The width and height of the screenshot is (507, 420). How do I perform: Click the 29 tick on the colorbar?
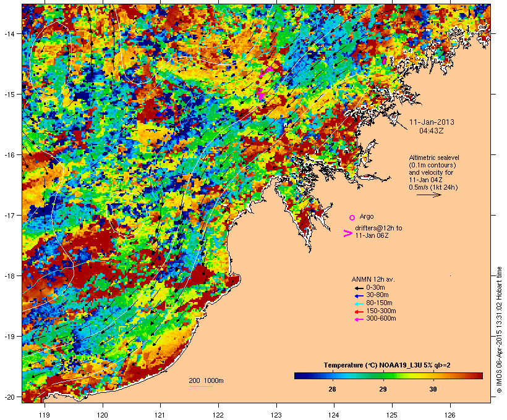pyautogui.click(x=383, y=389)
